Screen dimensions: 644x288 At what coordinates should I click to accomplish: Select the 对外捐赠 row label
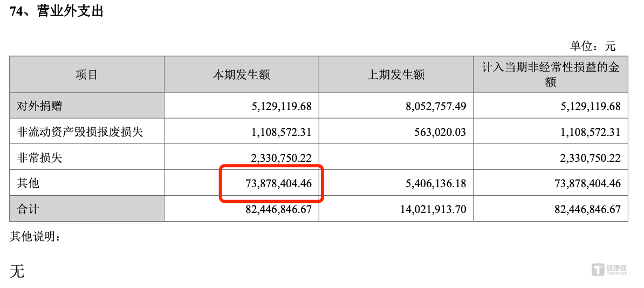39,106
